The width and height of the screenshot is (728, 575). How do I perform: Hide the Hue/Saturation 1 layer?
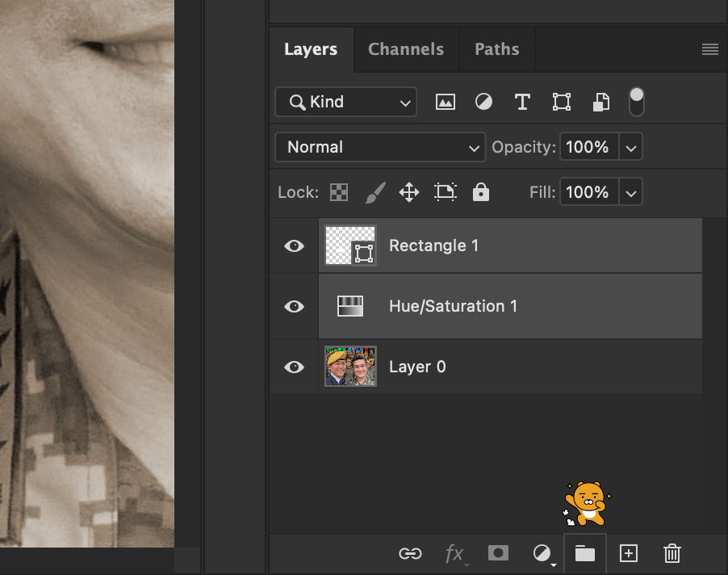294,307
